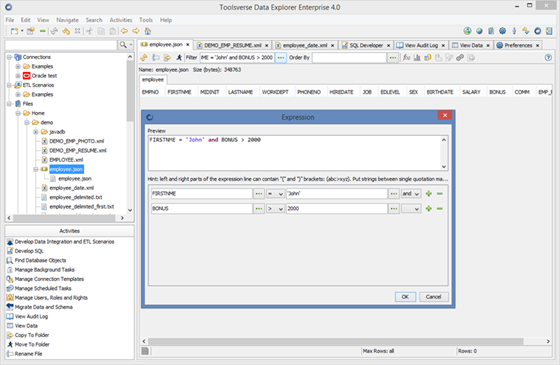Open dropdown arrow next to search magnifier
This screenshot has height=365, width=560.
pyautogui.click(x=131, y=45)
